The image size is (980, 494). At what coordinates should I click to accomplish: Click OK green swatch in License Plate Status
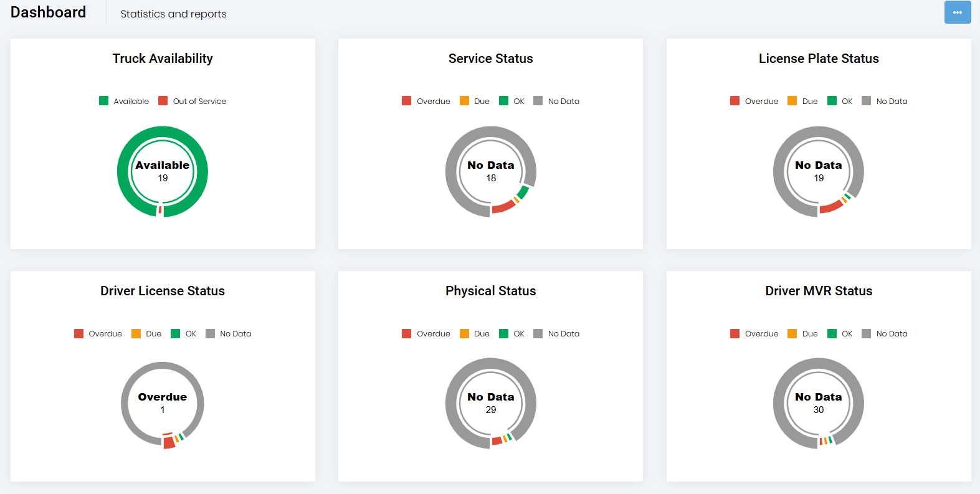click(x=832, y=101)
